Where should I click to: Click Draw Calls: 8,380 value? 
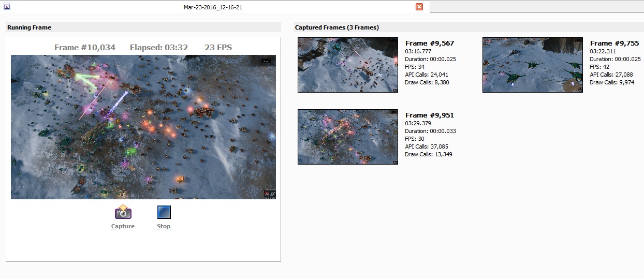(x=427, y=82)
